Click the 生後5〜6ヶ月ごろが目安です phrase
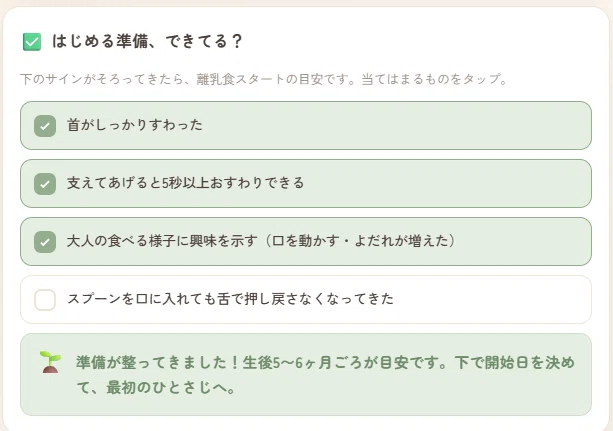 click(x=339, y=363)
